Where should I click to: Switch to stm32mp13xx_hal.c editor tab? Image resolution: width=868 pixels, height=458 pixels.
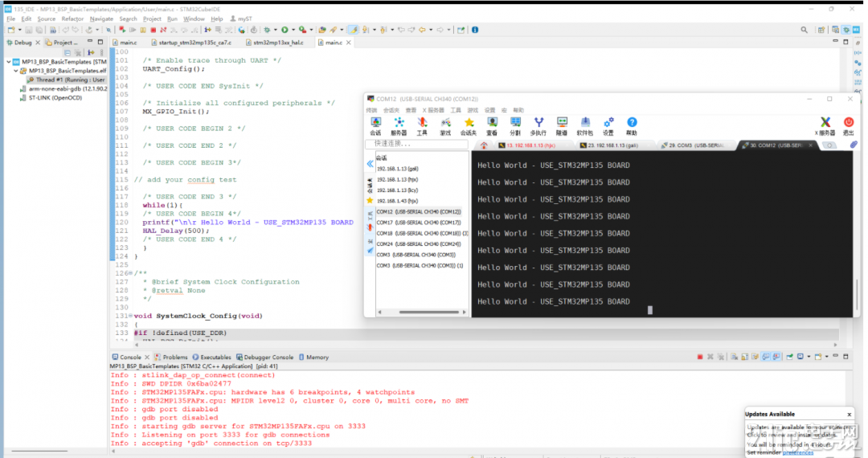point(275,43)
